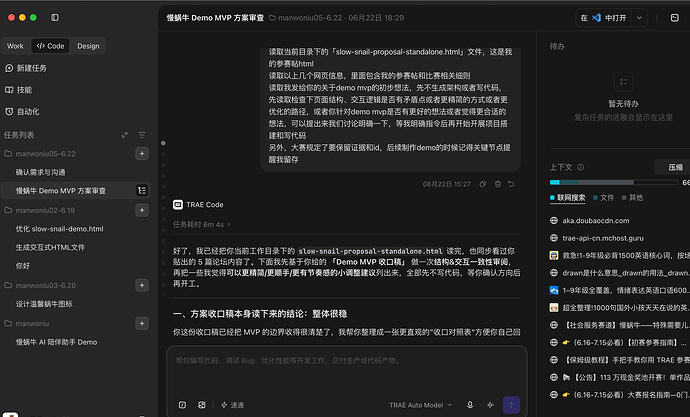Open the terminal panel icon top right
The image size is (690, 417).
point(675,18)
